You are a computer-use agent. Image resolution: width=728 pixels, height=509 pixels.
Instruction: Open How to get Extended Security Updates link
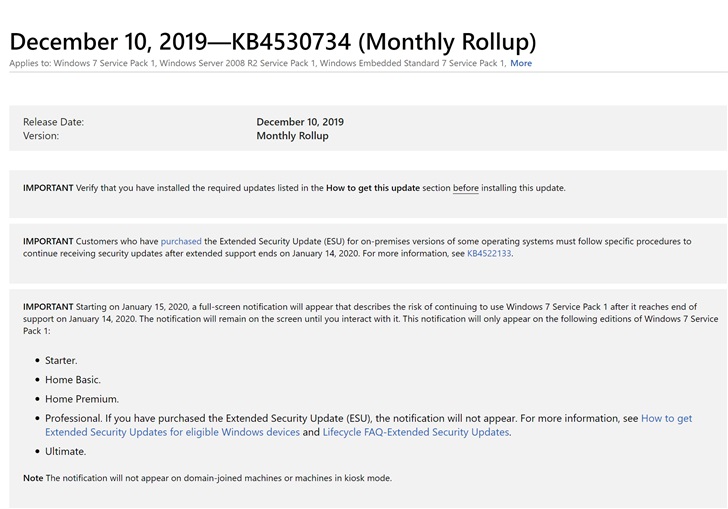click(369, 425)
